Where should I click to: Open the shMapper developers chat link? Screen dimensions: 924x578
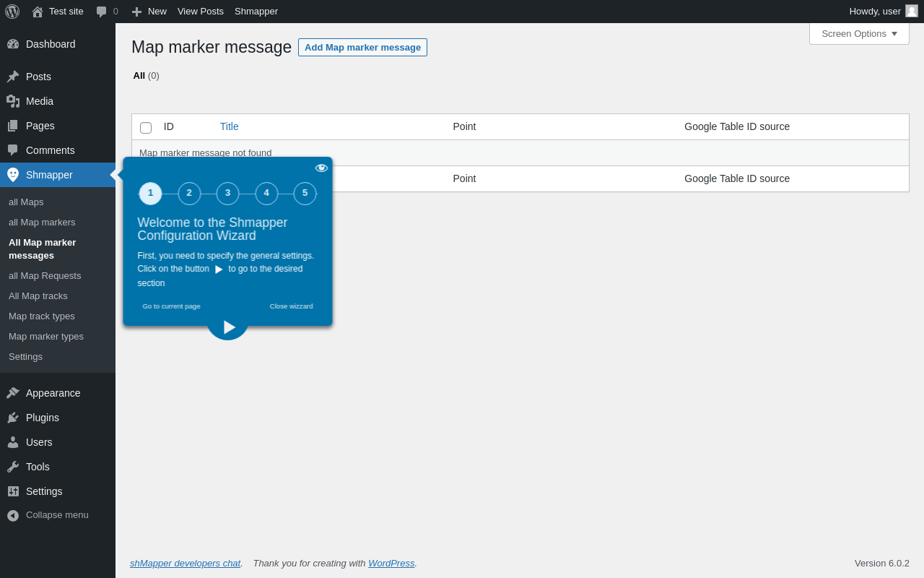coord(185,563)
